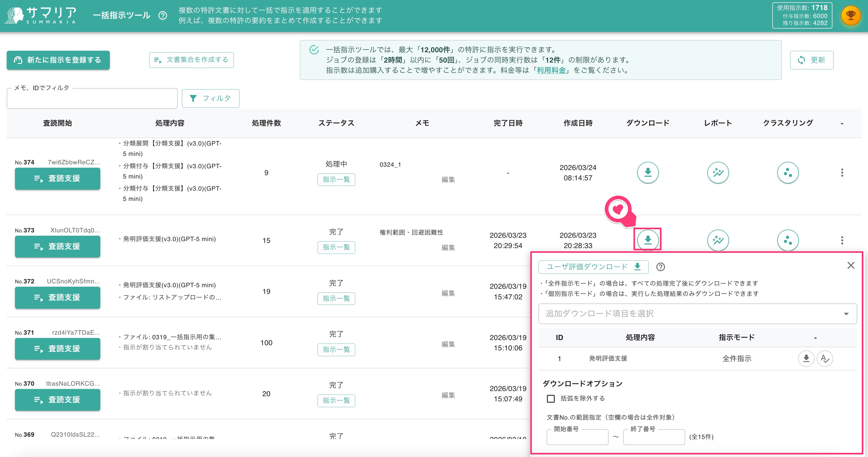868x457 pixels.
Task: Click the ユーザ評価ダウンロード button
Action: point(593,267)
